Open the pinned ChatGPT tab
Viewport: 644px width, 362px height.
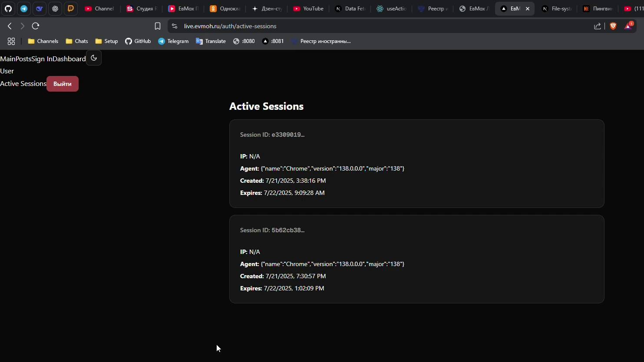tap(55, 9)
